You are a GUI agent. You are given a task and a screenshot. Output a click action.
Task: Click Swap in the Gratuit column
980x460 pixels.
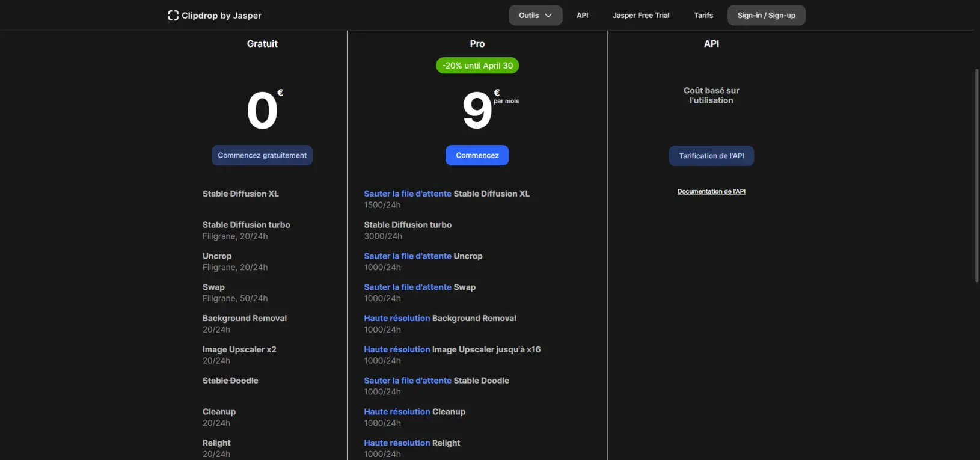pos(213,287)
